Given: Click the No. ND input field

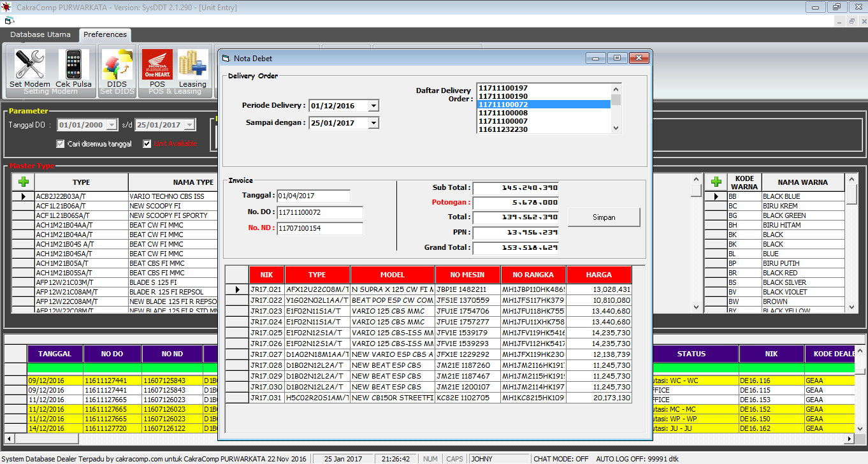Looking at the screenshot, I should [x=319, y=228].
